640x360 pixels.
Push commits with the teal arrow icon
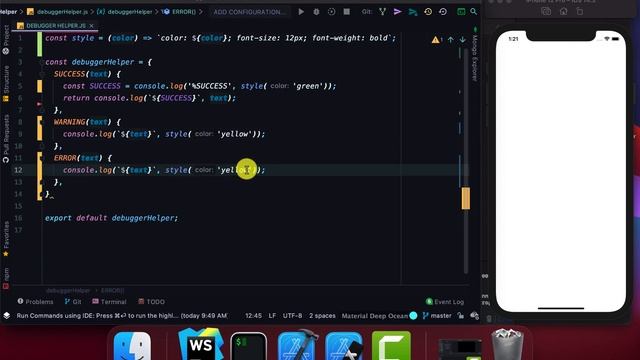(x=413, y=12)
